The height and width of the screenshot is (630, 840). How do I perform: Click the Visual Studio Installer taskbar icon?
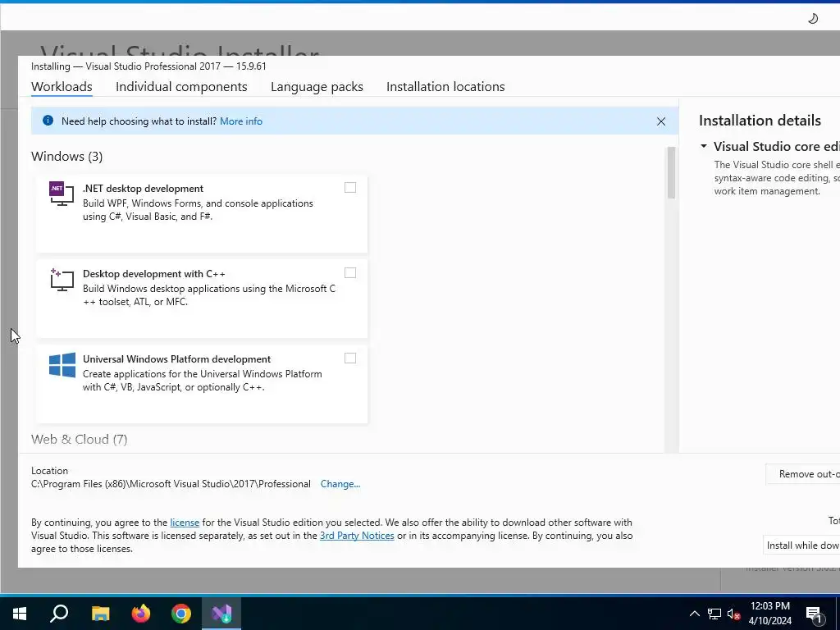[x=221, y=614]
